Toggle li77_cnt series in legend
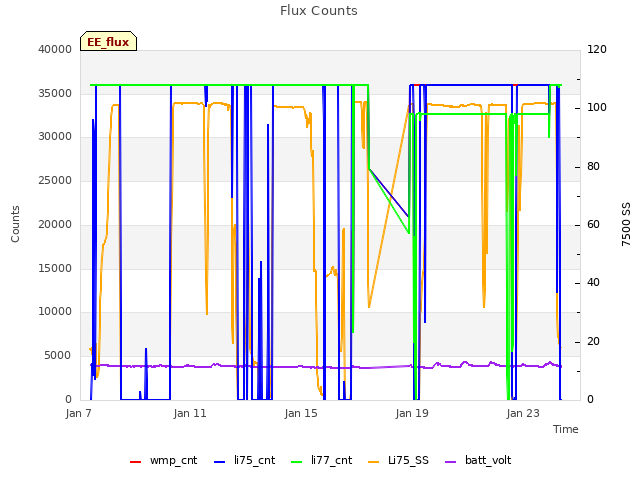 pos(321,461)
